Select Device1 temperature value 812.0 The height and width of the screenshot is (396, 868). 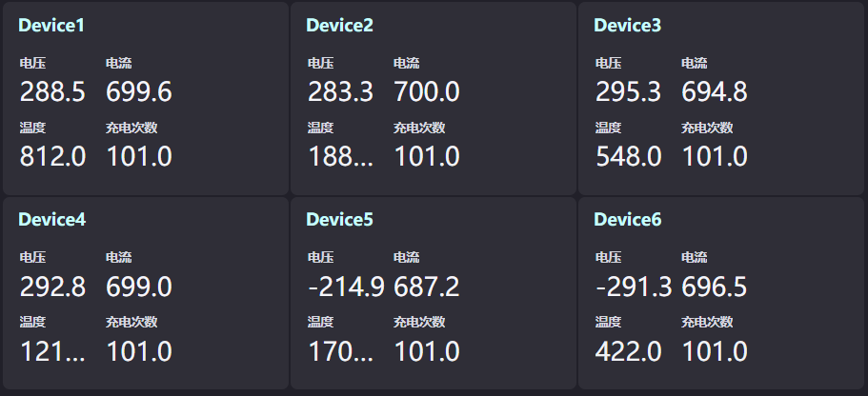[x=52, y=157]
